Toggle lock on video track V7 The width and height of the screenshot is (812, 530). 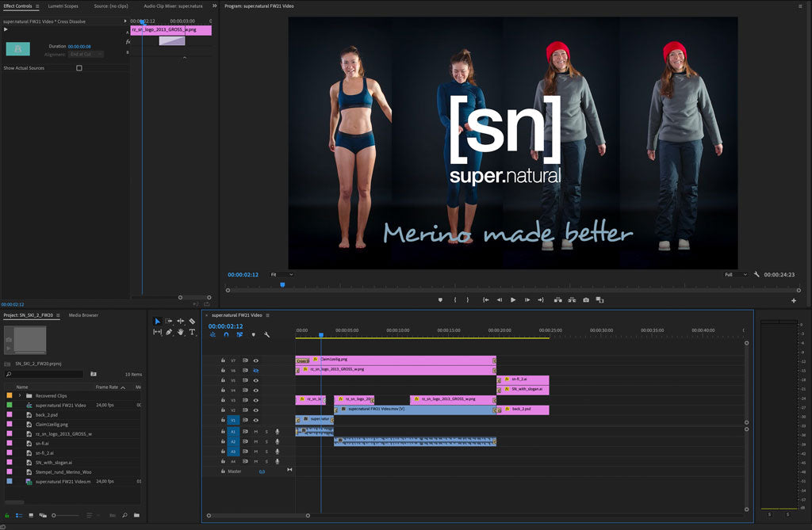[223, 360]
